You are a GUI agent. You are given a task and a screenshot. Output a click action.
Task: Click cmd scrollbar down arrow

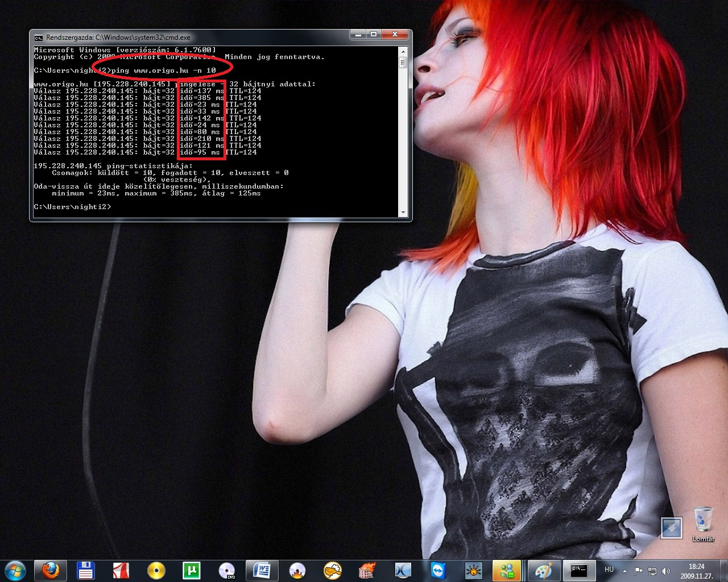[x=403, y=213]
